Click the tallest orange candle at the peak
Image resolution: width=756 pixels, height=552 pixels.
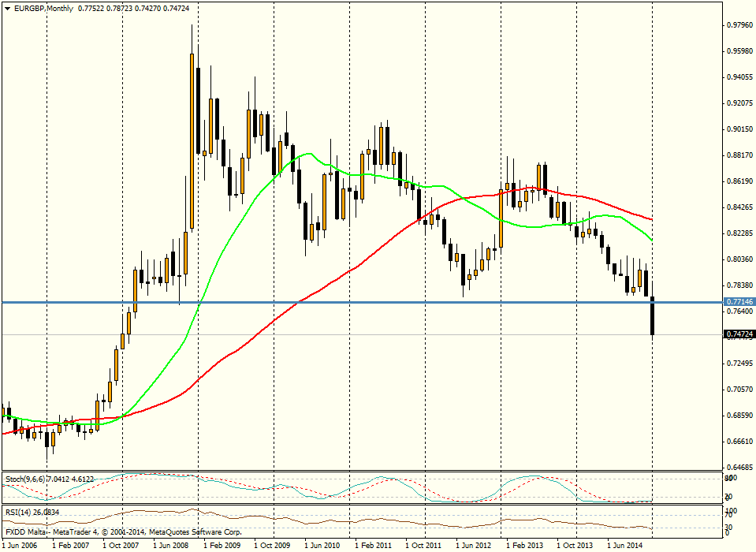pos(192,142)
